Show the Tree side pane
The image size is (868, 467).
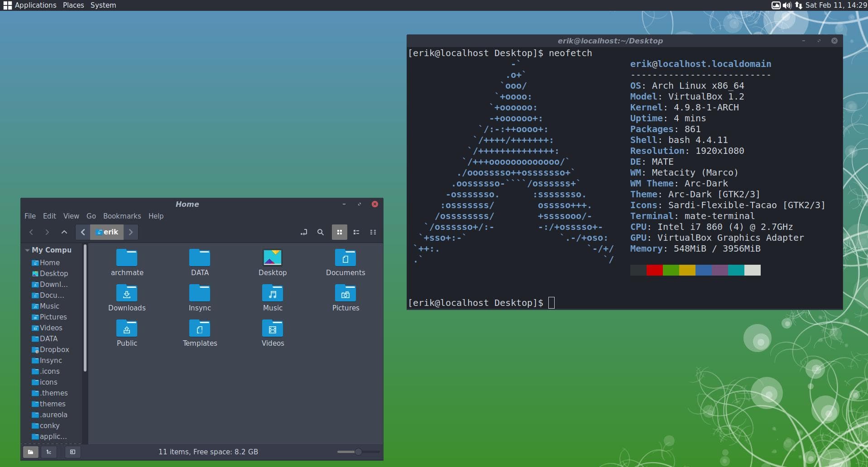coord(49,452)
